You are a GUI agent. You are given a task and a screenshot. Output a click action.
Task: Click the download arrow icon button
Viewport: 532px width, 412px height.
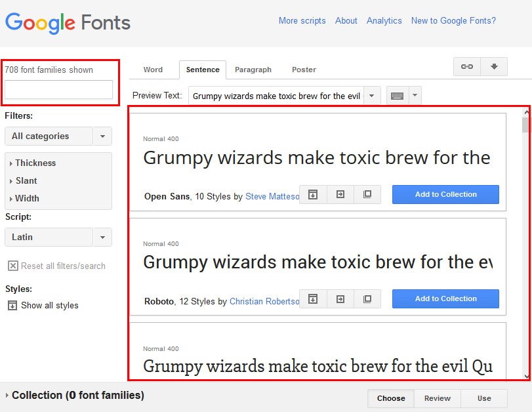click(x=494, y=66)
